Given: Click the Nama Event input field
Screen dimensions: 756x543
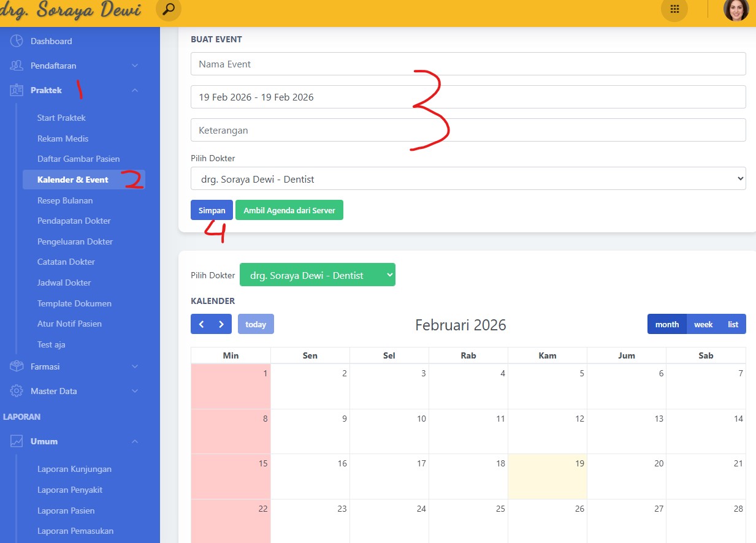Looking at the screenshot, I should tap(468, 64).
